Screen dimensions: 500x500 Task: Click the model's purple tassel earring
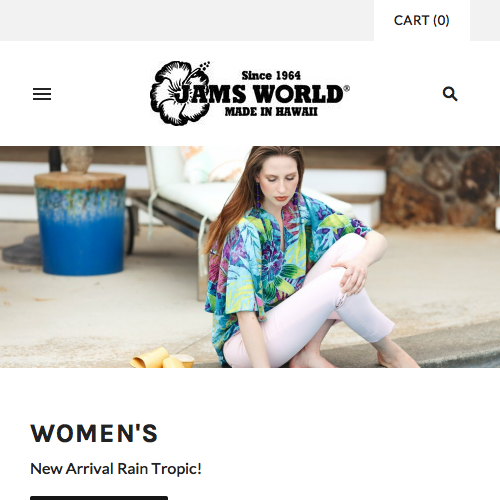[258, 196]
